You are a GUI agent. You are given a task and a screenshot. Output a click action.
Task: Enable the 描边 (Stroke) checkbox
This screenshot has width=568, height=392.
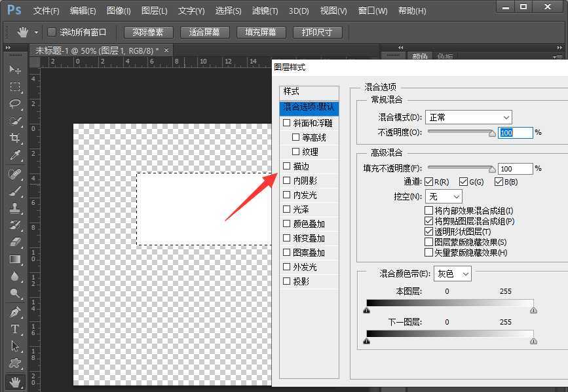(286, 166)
